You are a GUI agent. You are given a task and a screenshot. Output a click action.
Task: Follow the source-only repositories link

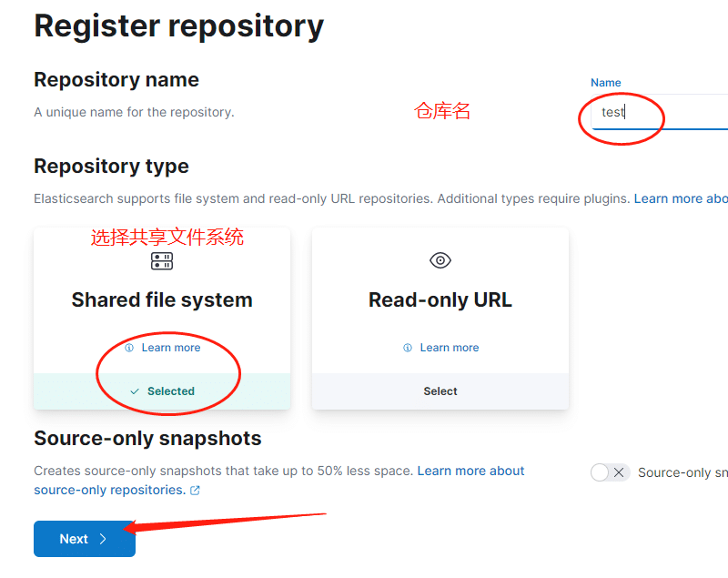point(107,489)
